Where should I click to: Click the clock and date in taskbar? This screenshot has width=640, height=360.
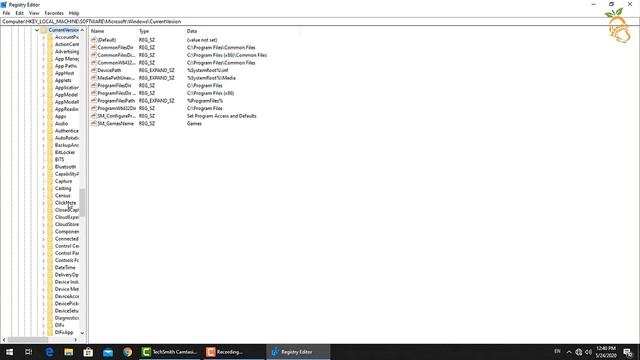[606, 352]
